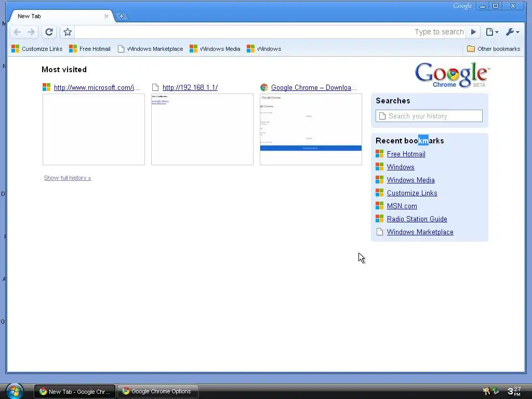Open Free Hotmail recent bookmark link
The width and height of the screenshot is (532, 399).
[406, 154]
